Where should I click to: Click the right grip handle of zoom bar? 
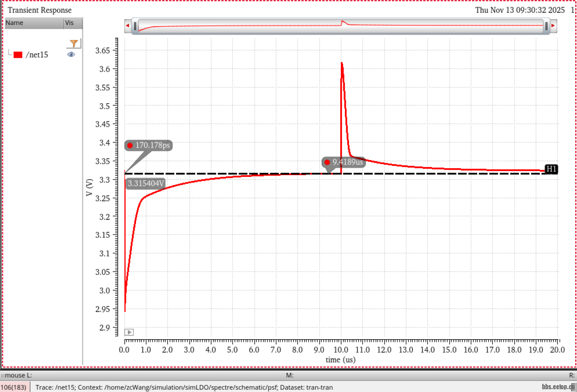point(547,26)
